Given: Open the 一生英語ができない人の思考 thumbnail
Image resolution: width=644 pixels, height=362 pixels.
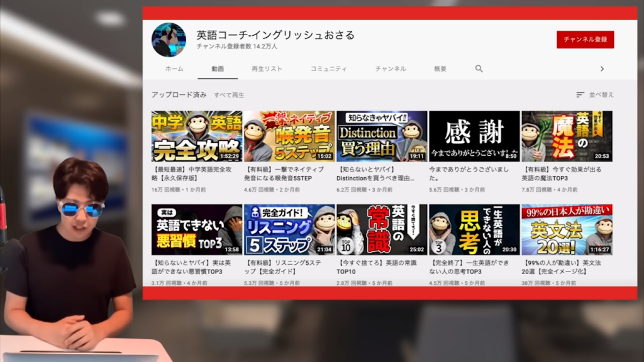Looking at the screenshot, I should click(x=474, y=230).
